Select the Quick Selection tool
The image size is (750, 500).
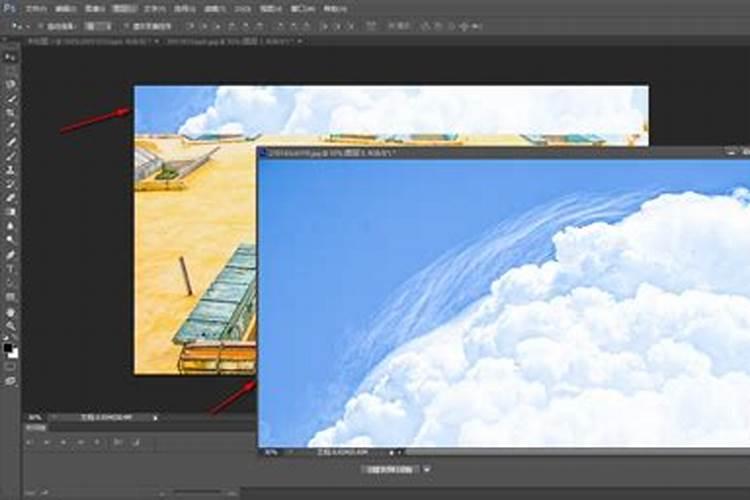[10, 99]
